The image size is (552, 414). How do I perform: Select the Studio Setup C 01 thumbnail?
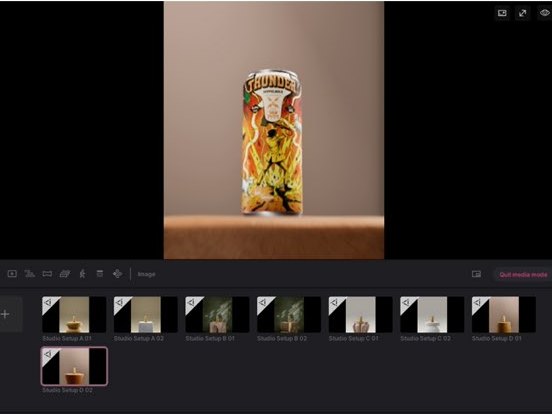pyautogui.click(x=360, y=314)
